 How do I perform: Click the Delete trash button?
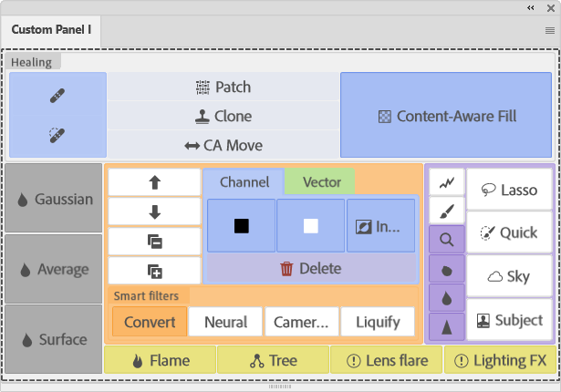311,268
